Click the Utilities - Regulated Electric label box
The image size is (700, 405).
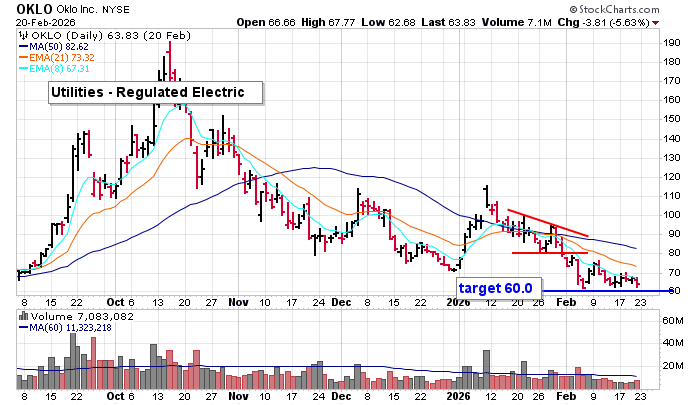[x=156, y=93]
